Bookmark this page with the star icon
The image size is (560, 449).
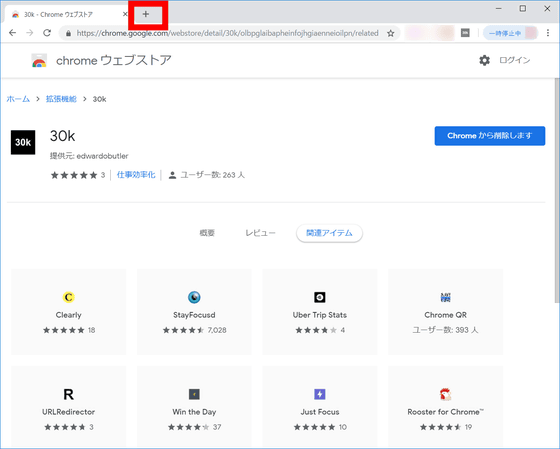(391, 33)
